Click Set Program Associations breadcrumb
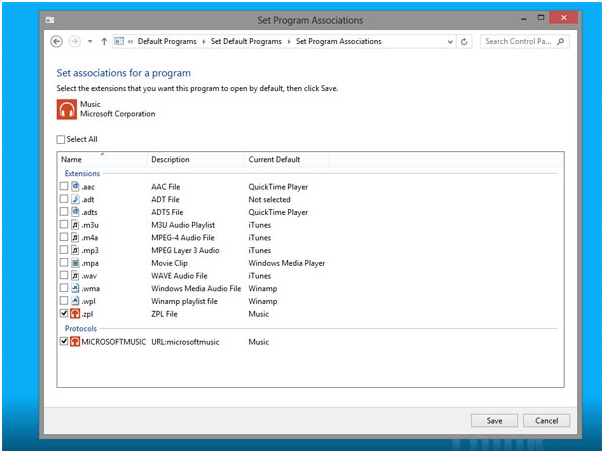The width and height of the screenshot is (604, 451). coord(339,41)
